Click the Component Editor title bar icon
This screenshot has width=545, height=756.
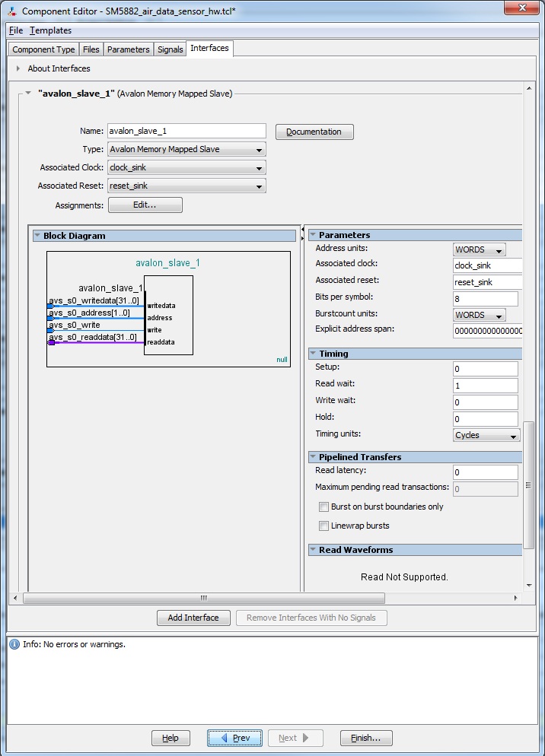12,11
